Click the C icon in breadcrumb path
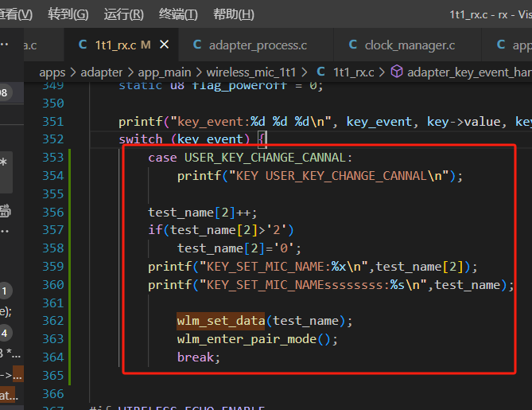The height and width of the screenshot is (410, 532). tap(320, 72)
